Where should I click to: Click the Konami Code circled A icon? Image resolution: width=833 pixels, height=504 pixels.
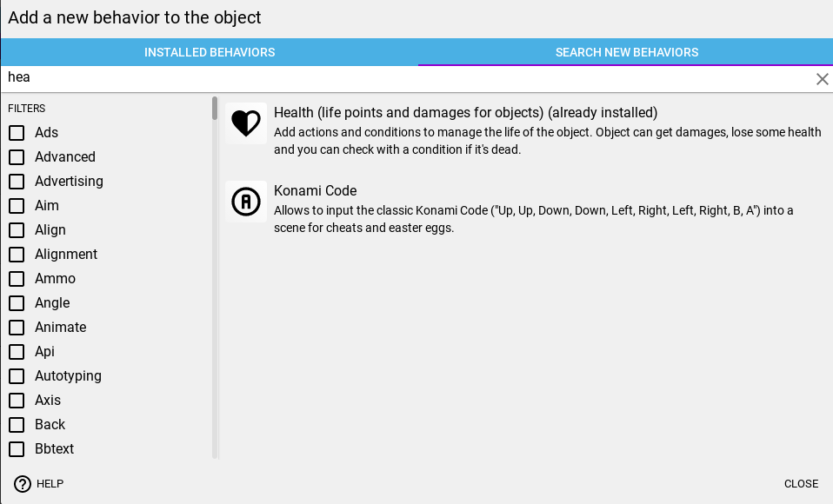click(246, 202)
